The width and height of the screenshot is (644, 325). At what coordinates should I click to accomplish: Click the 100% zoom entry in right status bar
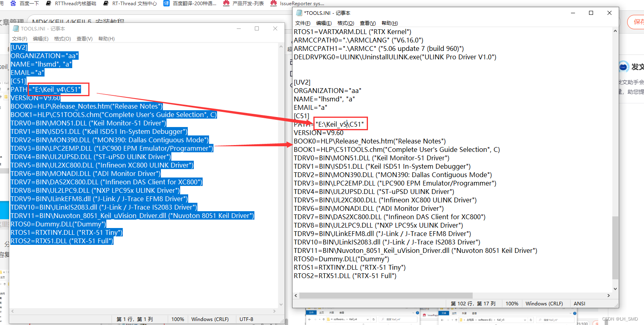512,304
